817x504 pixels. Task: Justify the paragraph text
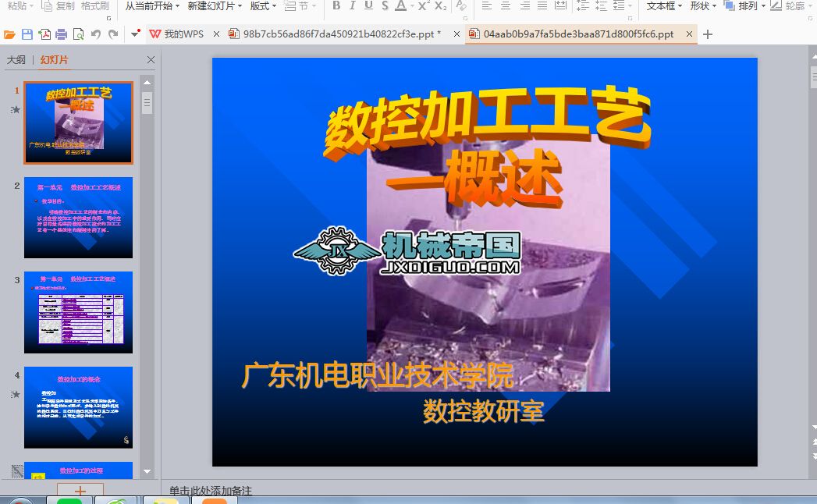pyautogui.click(x=542, y=5)
